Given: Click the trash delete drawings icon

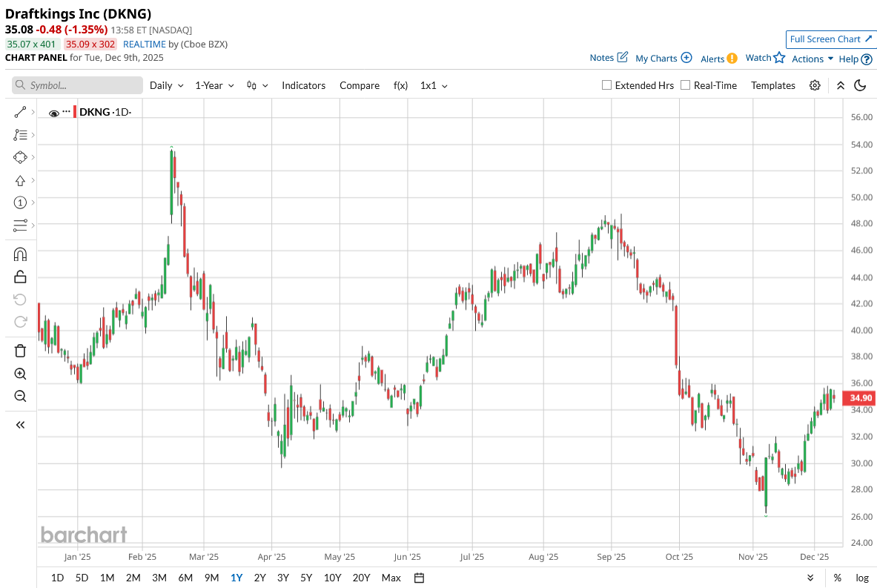Looking at the screenshot, I should pyautogui.click(x=20, y=351).
